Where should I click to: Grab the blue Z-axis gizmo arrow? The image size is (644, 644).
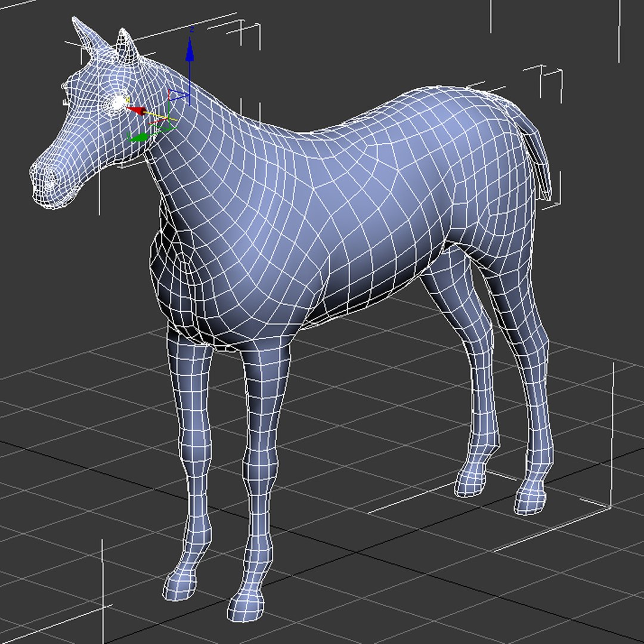coord(190,49)
